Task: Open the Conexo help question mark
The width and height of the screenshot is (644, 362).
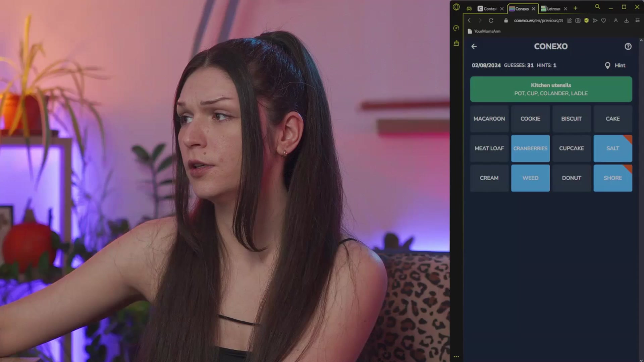Action: [x=628, y=47]
